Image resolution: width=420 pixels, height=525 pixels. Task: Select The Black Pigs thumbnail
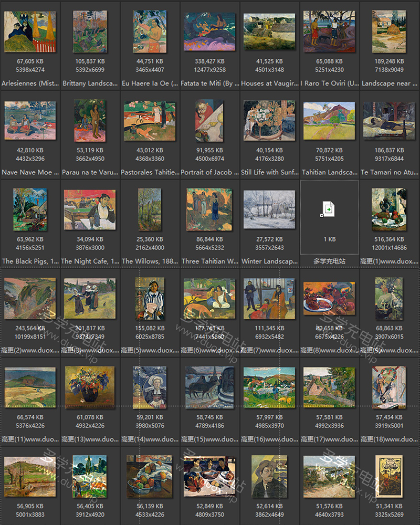point(30,209)
